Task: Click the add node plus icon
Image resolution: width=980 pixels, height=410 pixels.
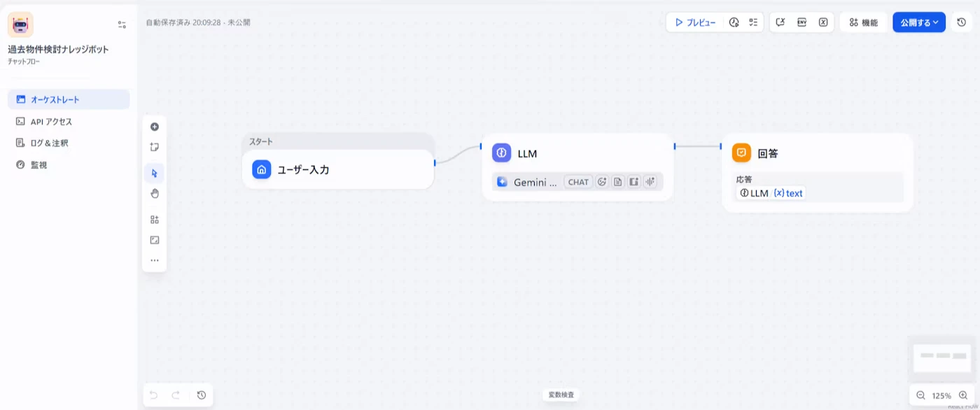Action: point(155,127)
